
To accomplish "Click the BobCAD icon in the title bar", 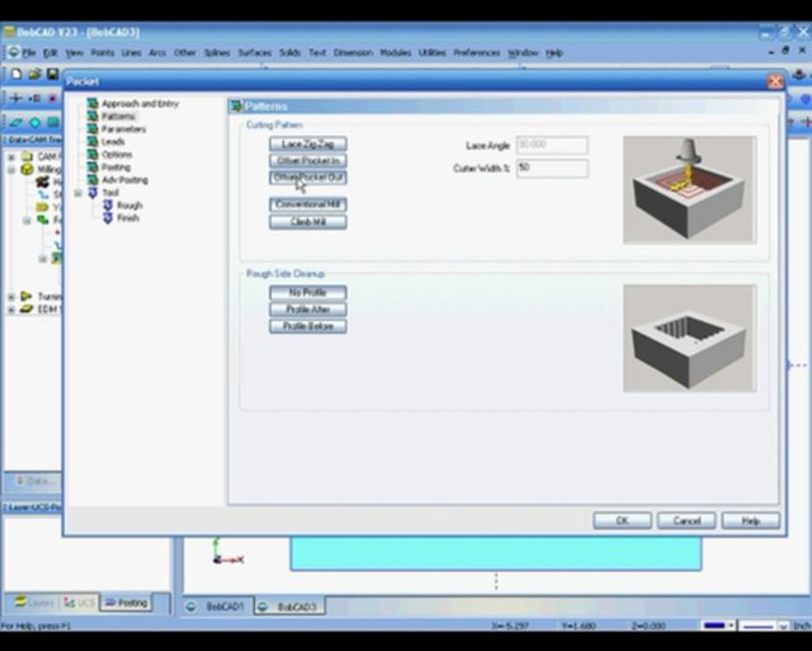I will (x=9, y=32).
